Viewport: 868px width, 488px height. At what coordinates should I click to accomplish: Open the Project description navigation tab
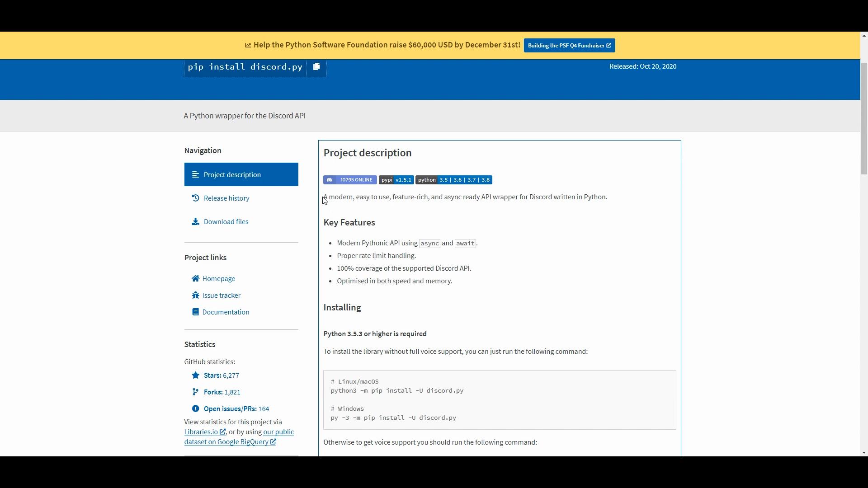pos(241,174)
